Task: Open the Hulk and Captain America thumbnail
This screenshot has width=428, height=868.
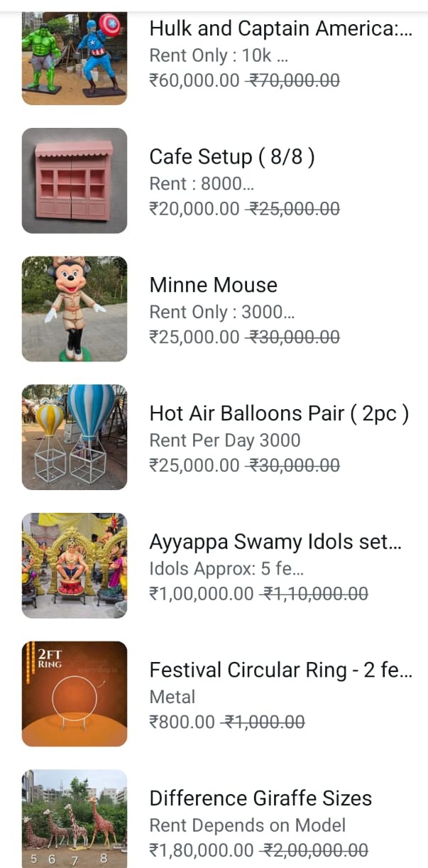Action: click(74, 58)
